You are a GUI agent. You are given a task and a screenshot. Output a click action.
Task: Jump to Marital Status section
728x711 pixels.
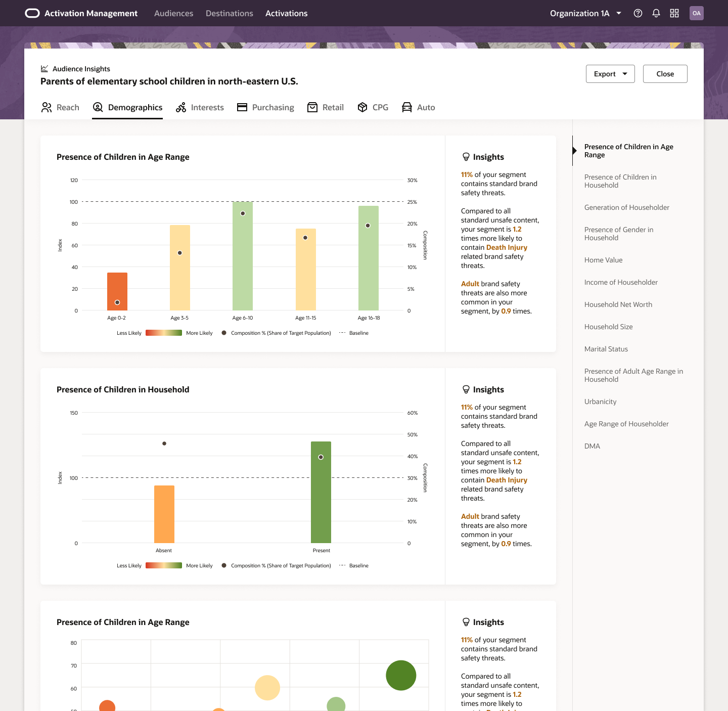[x=606, y=349]
